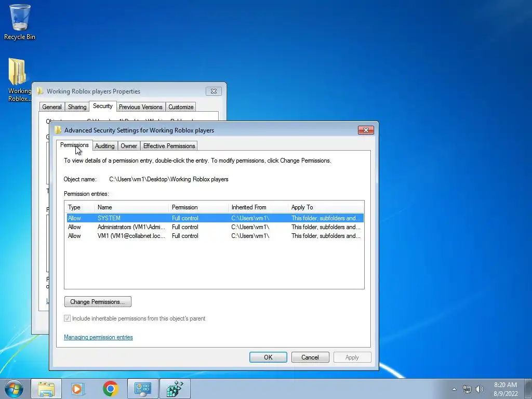Click the object name path text
The width and height of the screenshot is (532, 399).
[x=169, y=179]
